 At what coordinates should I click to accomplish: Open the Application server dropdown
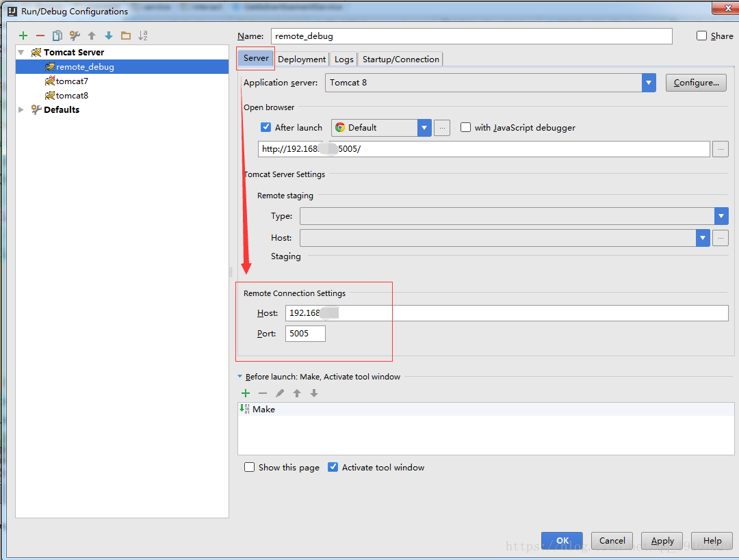point(649,83)
